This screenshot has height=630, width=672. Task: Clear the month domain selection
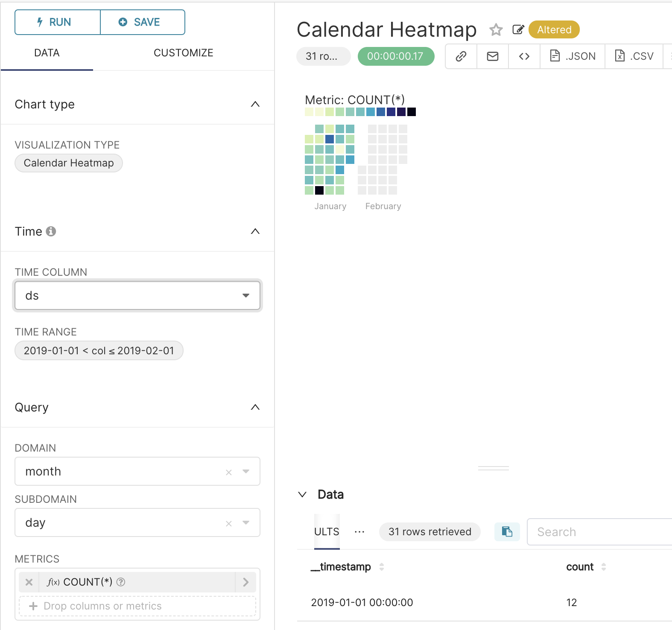[229, 472]
